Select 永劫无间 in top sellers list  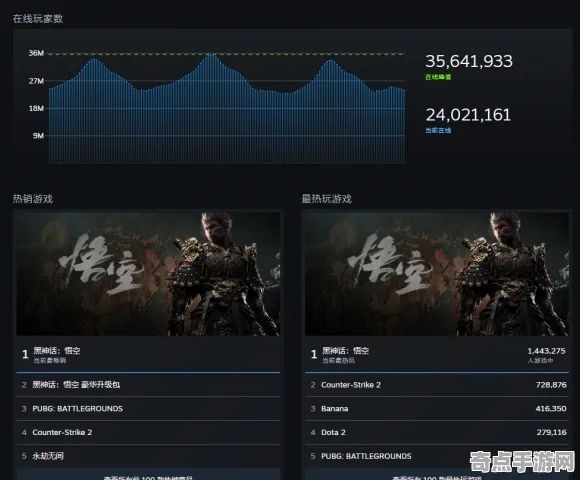pyautogui.click(x=148, y=456)
